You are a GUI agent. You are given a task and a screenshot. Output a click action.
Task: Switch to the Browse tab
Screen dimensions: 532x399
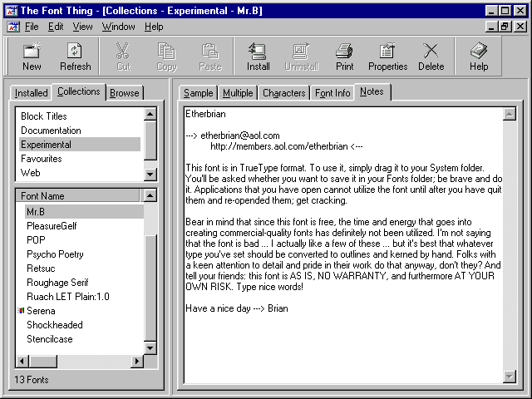124,93
